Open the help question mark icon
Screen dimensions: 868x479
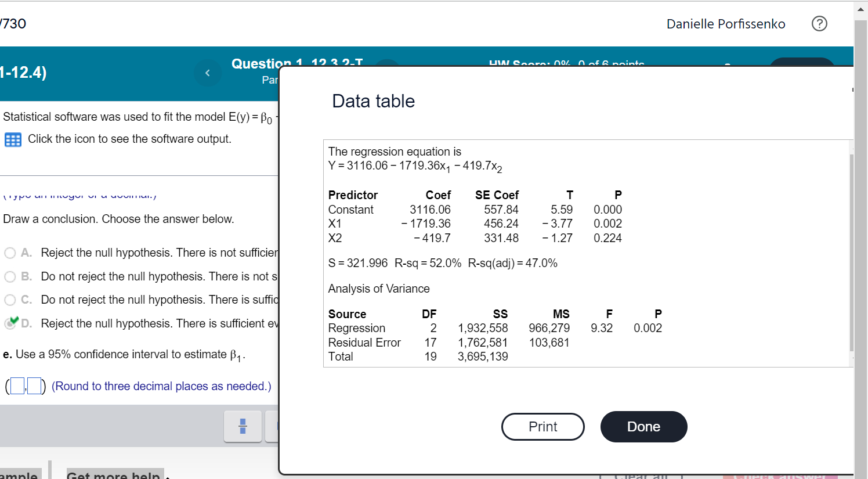click(819, 24)
